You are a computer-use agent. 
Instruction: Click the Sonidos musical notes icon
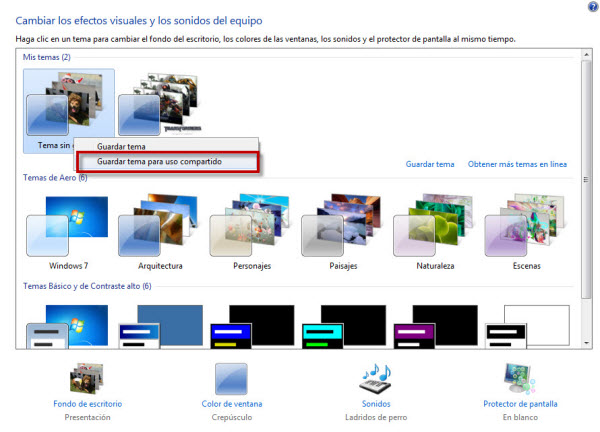point(375,377)
